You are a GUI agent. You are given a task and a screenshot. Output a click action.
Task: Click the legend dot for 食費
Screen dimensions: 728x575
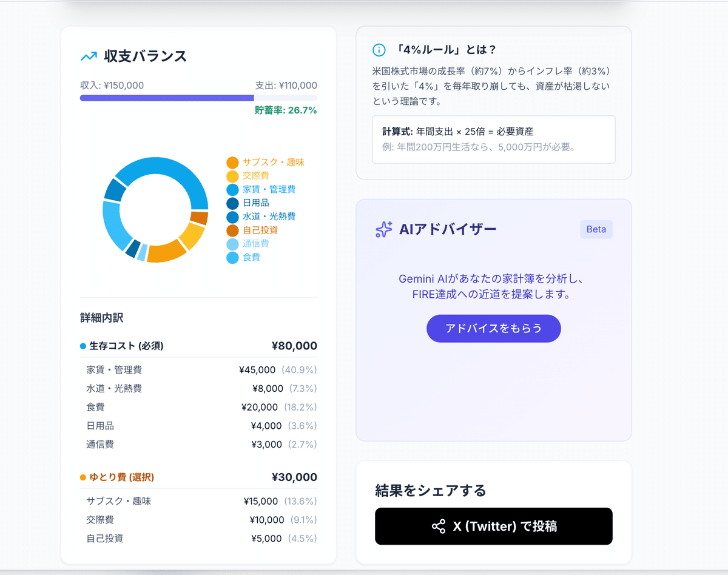pos(232,257)
